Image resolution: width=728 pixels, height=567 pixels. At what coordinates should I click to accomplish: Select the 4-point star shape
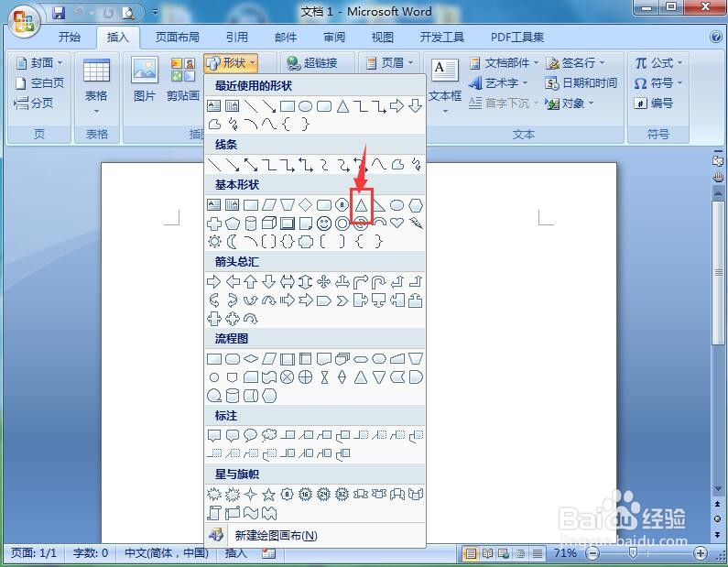251,494
